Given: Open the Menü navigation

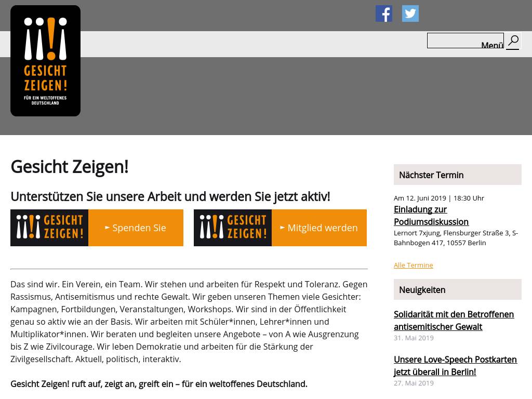Looking at the screenshot, I should 492,46.
